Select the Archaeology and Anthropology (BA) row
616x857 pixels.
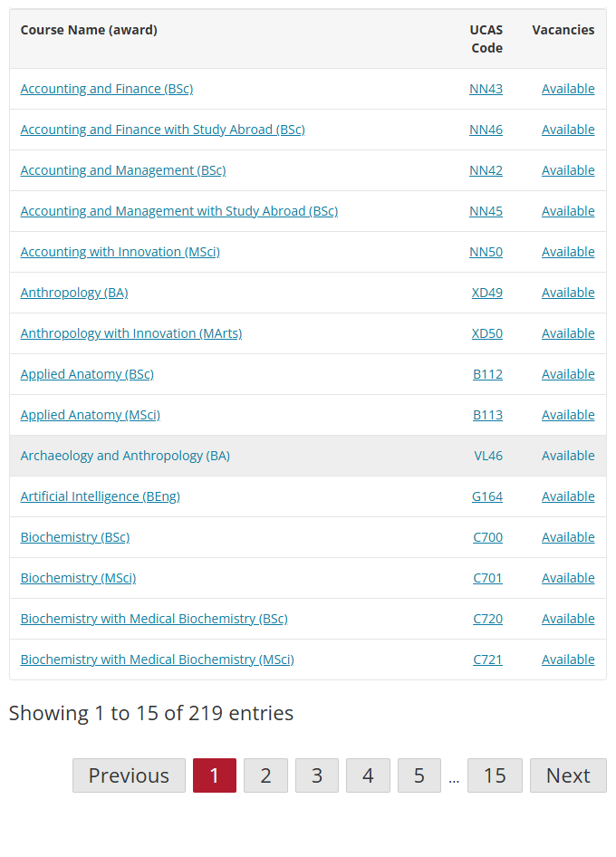pos(308,456)
